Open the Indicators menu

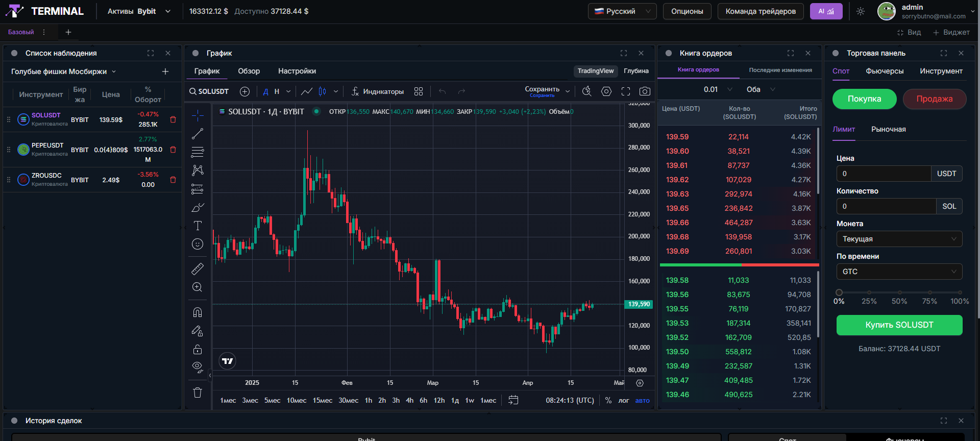click(x=378, y=91)
